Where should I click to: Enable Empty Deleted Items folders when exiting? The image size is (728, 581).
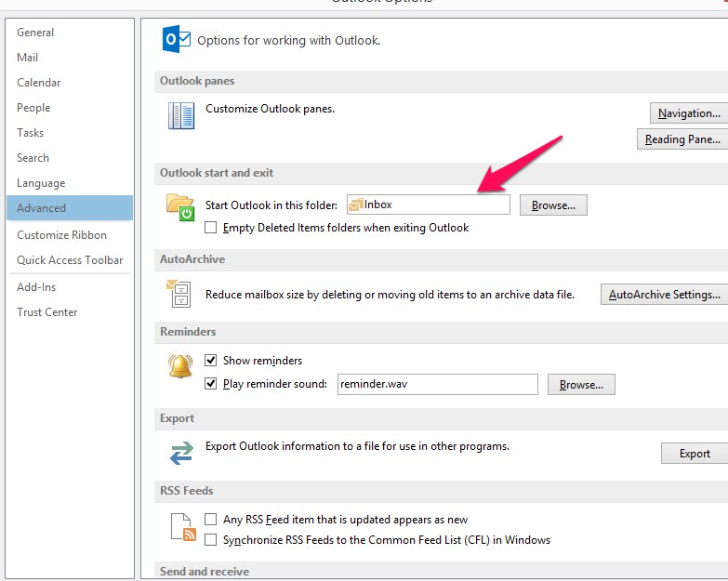coord(211,228)
